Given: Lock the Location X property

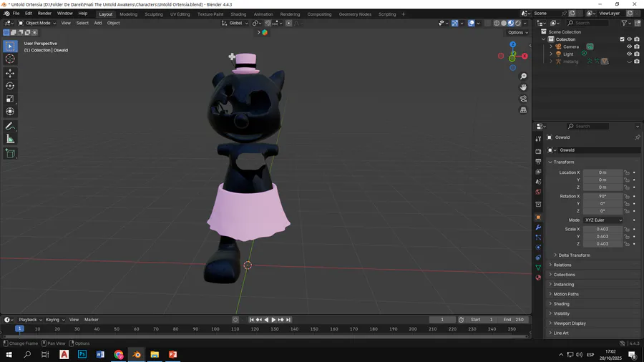Looking at the screenshot, I should click(627, 173).
